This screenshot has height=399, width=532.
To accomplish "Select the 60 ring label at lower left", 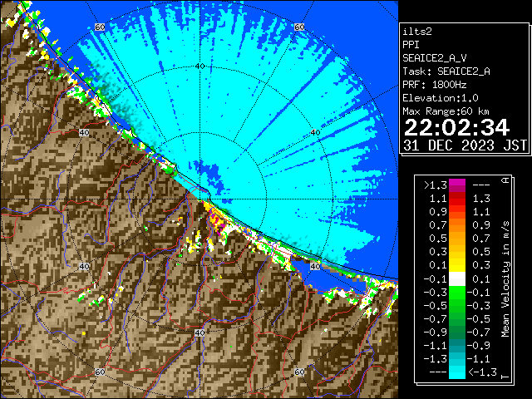I will click(x=100, y=372).
